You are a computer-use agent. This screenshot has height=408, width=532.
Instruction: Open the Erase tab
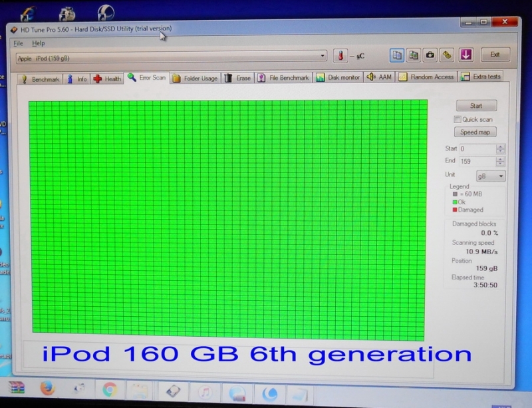(x=238, y=78)
